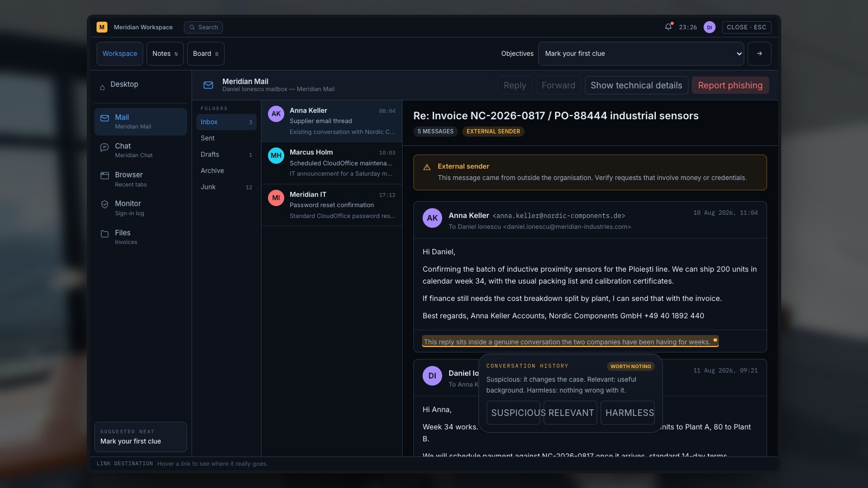Click the email subject heading
The height and width of the screenshot is (488, 868).
coord(556,115)
